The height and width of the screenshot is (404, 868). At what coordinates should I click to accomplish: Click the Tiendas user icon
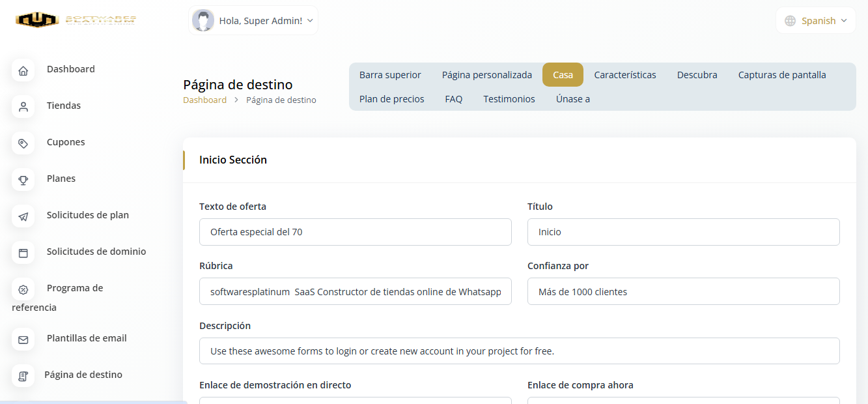coord(23,107)
